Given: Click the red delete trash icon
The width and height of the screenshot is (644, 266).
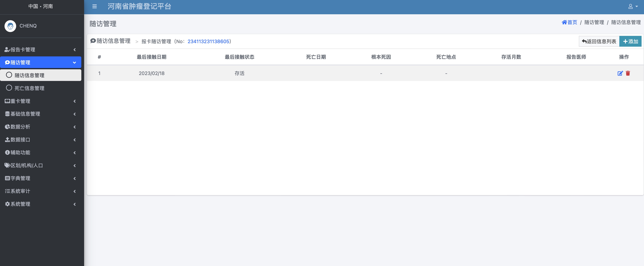Looking at the screenshot, I should pyautogui.click(x=628, y=73).
